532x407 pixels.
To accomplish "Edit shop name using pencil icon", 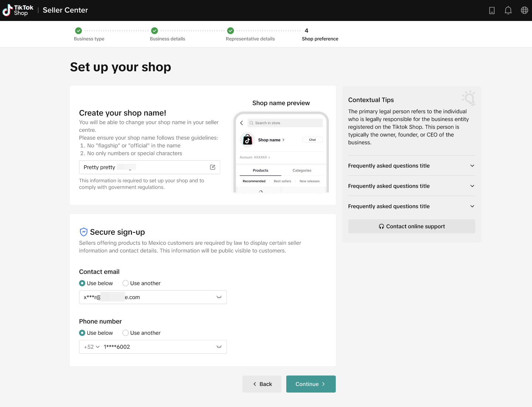I will pyautogui.click(x=212, y=167).
